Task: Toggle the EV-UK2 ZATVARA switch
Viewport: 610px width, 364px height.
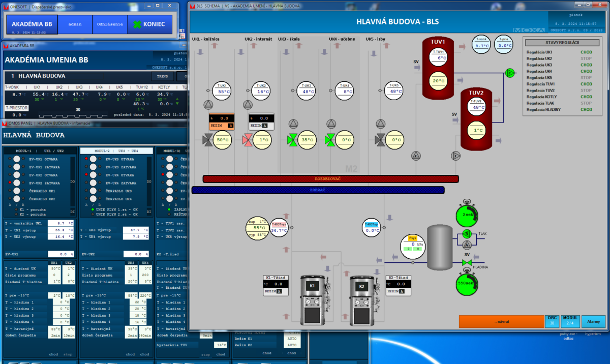Action: point(17,183)
